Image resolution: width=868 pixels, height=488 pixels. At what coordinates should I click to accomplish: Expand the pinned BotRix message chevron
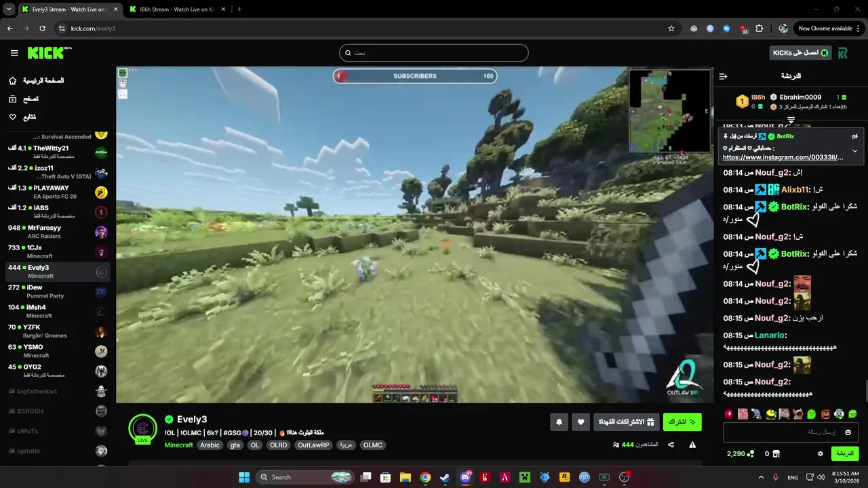pos(854,150)
